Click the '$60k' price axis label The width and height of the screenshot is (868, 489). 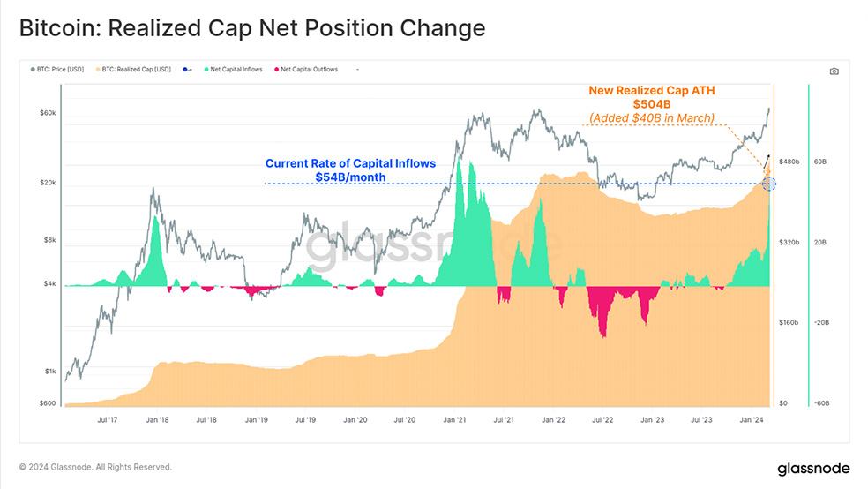(46, 113)
